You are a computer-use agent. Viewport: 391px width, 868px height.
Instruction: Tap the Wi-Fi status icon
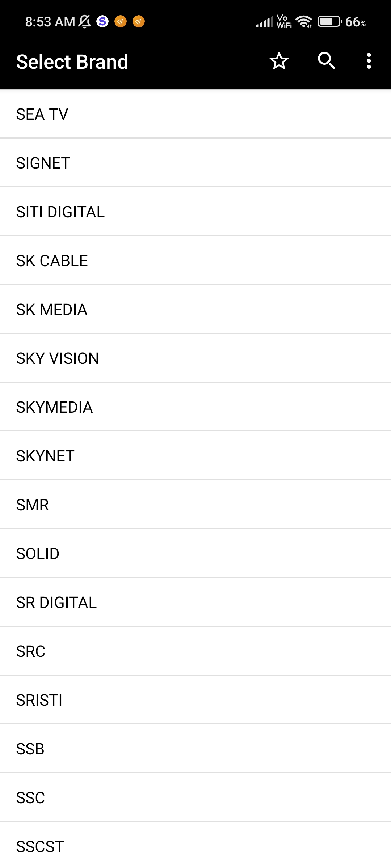tap(304, 22)
